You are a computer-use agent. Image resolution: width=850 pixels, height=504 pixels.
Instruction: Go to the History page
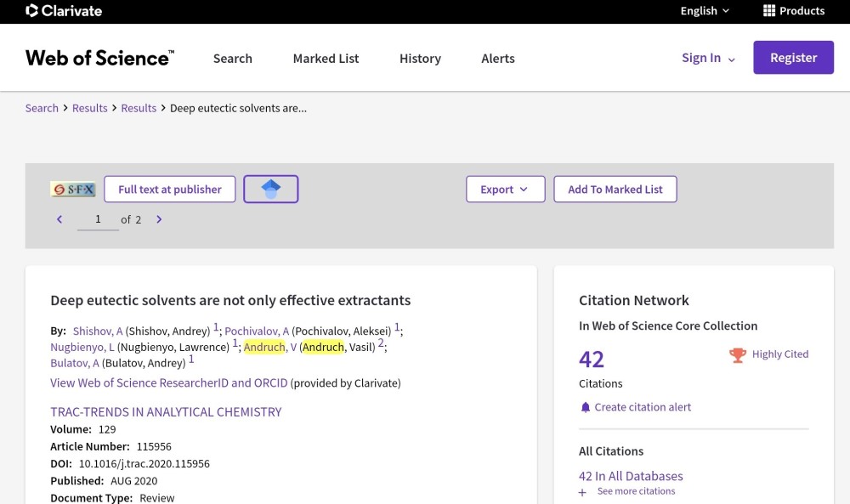click(420, 59)
